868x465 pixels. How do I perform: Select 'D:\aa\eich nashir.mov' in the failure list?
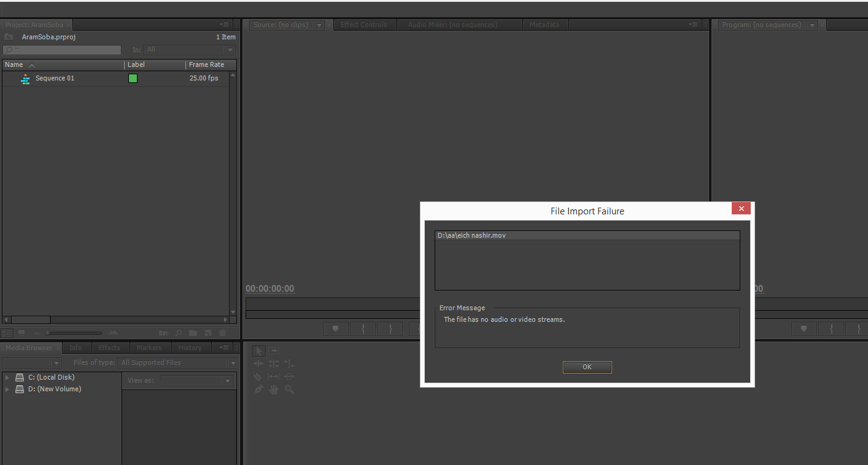pyautogui.click(x=587, y=235)
